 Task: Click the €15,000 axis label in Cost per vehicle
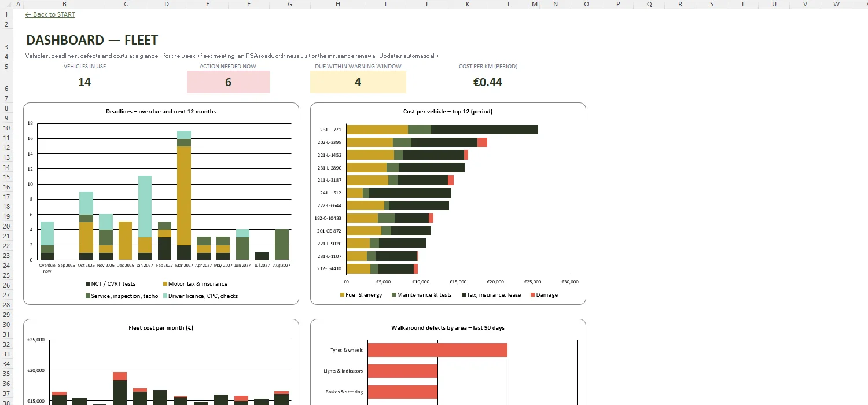click(x=458, y=282)
